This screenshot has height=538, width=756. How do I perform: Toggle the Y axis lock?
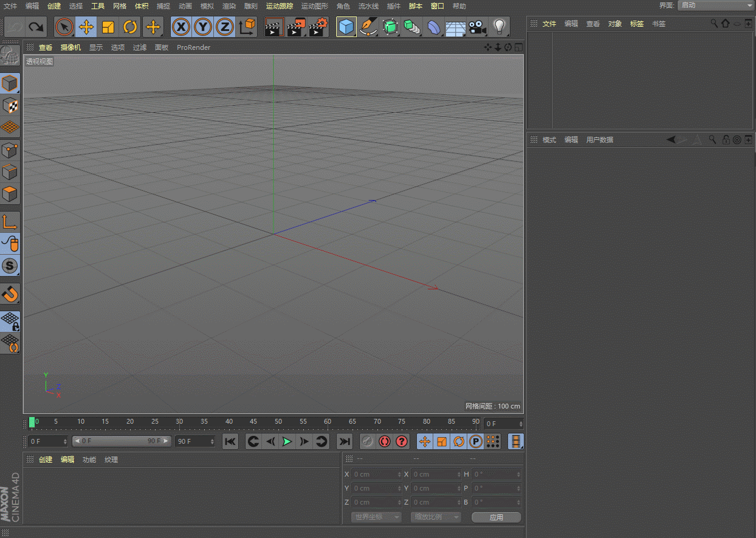(x=202, y=27)
